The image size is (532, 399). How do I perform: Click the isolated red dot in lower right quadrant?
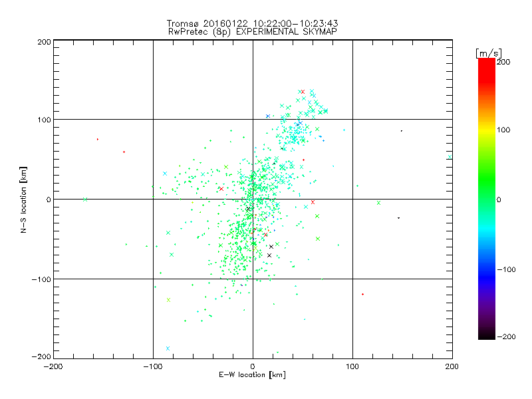point(362,294)
